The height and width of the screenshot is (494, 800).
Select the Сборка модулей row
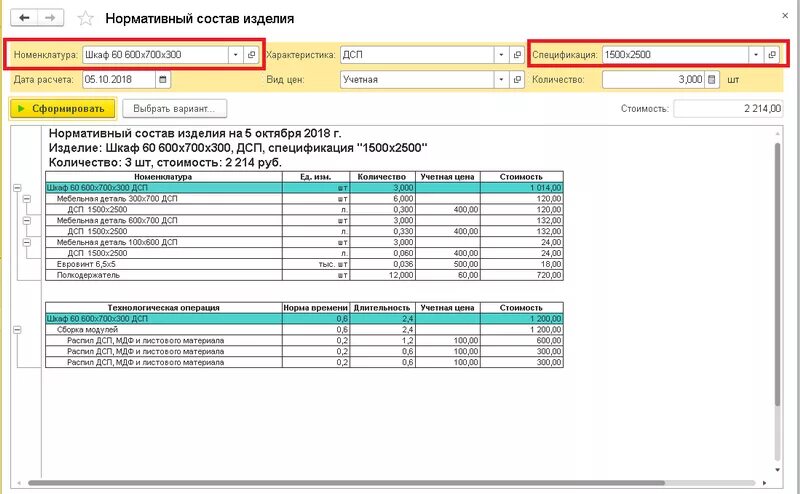point(304,330)
